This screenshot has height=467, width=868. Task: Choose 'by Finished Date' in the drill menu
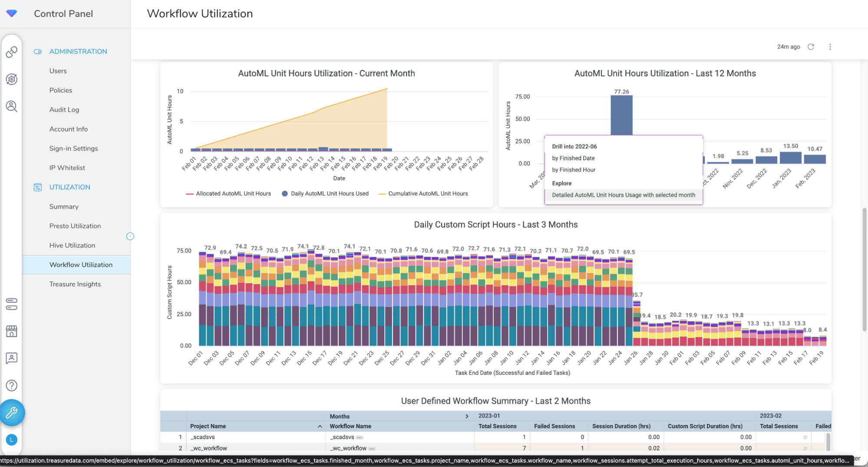pos(573,158)
